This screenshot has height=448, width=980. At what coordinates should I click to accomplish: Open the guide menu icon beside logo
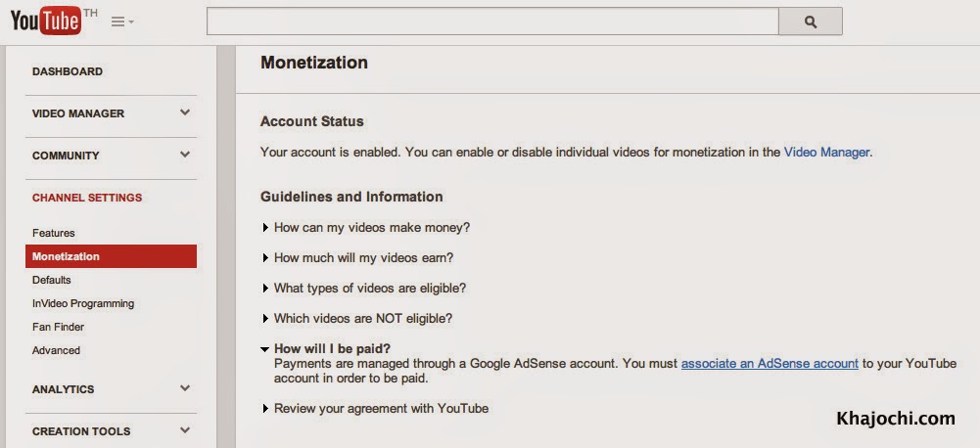tap(121, 22)
